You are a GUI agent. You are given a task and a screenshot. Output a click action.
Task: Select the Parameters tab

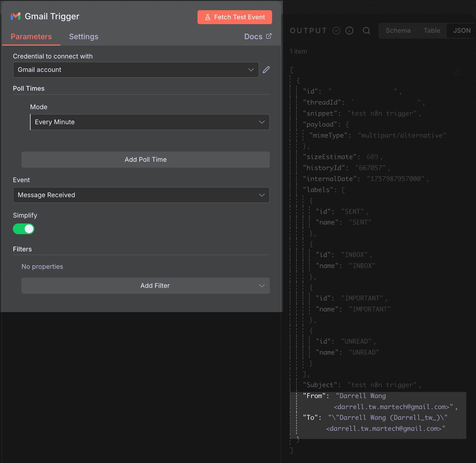31,36
